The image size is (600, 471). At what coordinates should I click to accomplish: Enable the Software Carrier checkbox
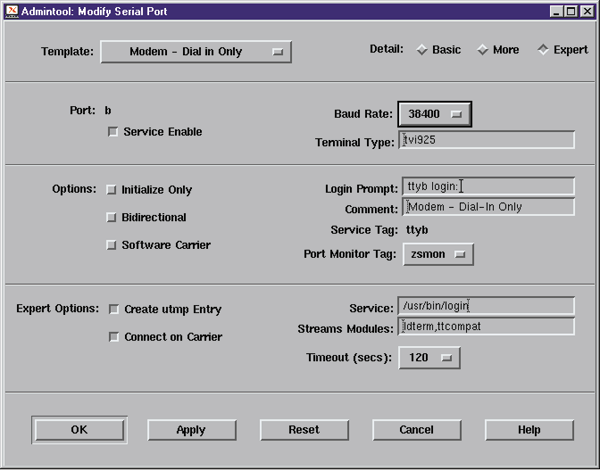pyautogui.click(x=112, y=246)
